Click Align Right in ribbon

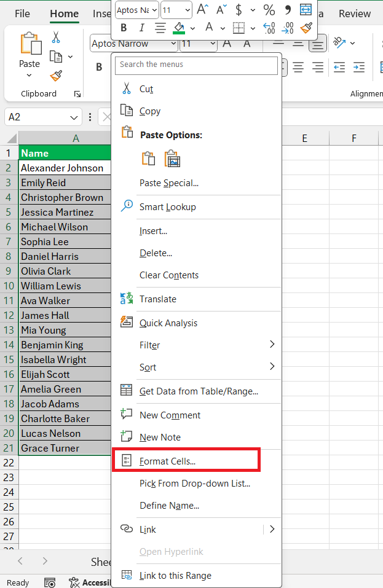coord(318,68)
